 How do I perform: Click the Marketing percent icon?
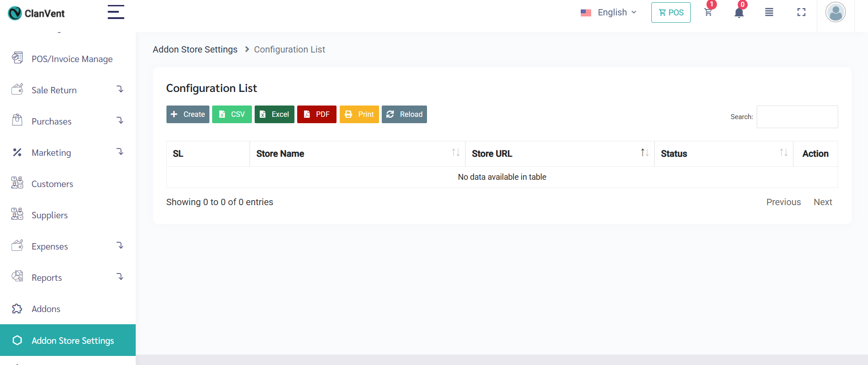point(17,152)
